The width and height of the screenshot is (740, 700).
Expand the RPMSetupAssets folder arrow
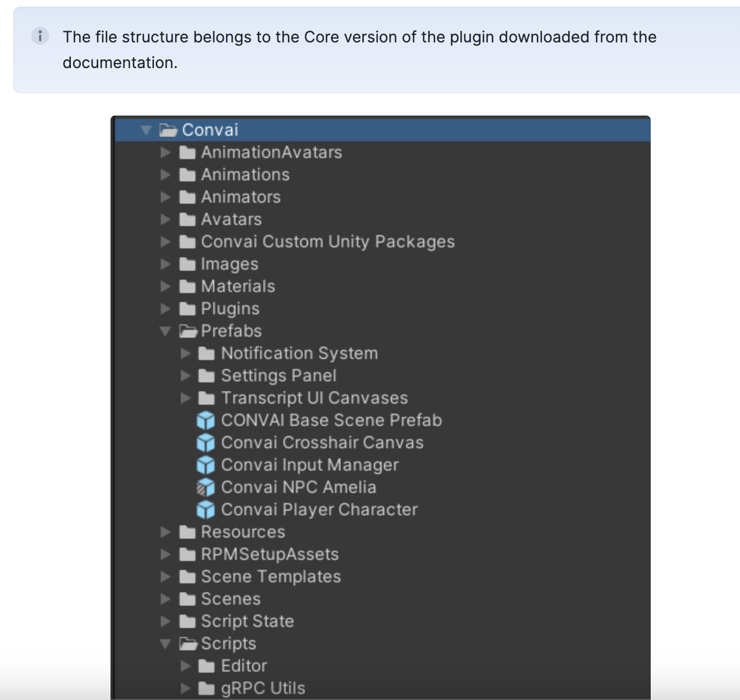pos(165,554)
